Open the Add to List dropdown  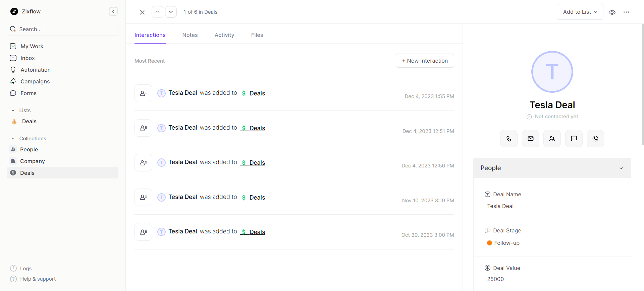[580, 12]
